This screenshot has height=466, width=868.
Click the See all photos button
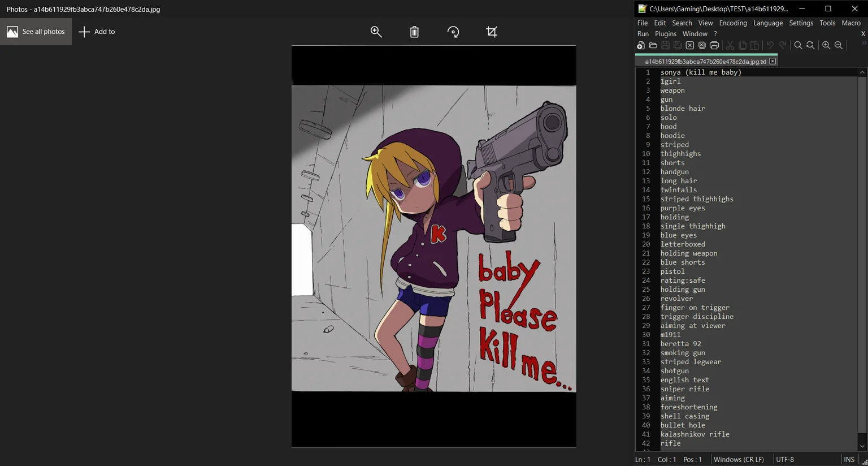pos(36,32)
